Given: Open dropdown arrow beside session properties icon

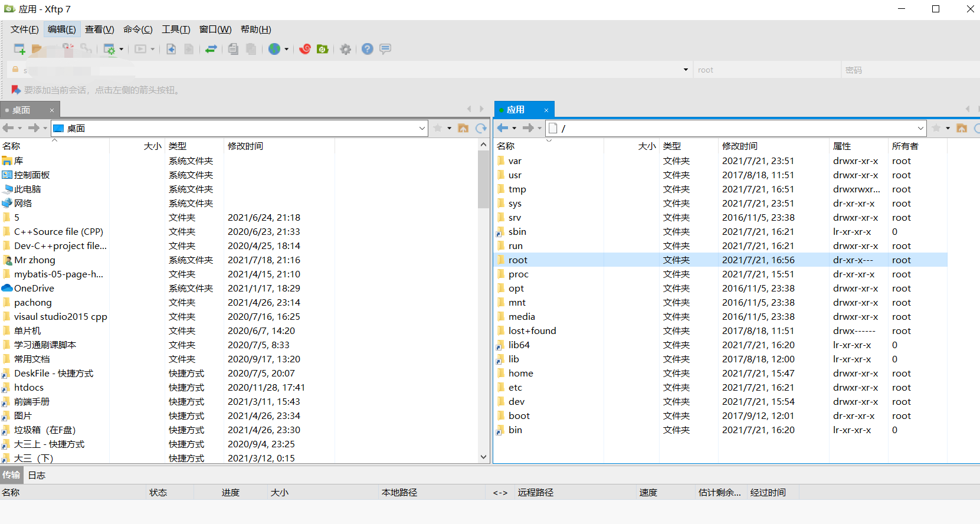Looking at the screenshot, I should pos(121,49).
